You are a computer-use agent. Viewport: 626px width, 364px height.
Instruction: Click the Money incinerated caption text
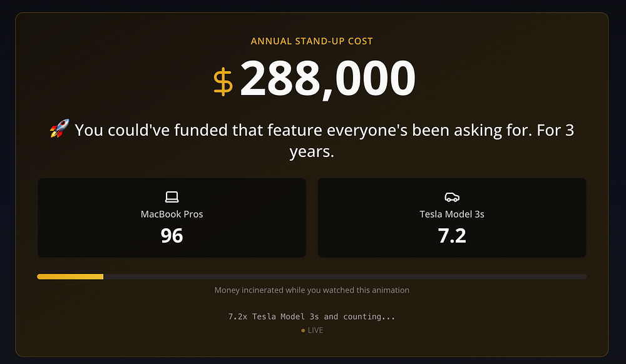[312, 290]
